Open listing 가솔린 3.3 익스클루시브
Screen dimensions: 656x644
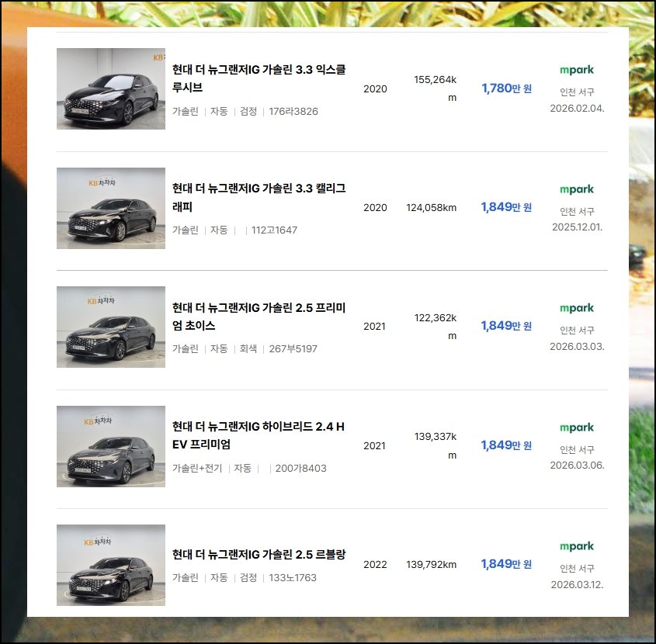259,78
